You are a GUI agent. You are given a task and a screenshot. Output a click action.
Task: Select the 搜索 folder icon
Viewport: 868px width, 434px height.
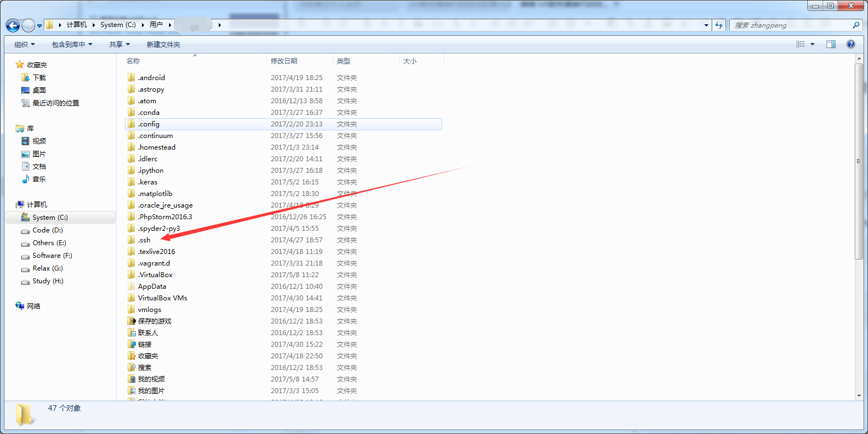(x=131, y=367)
